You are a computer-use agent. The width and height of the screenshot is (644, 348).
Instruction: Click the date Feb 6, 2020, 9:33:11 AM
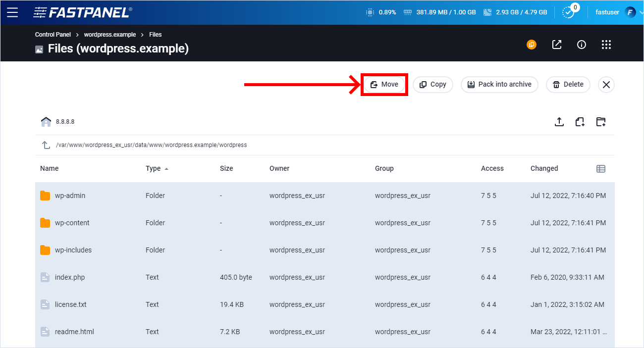pyautogui.click(x=567, y=277)
